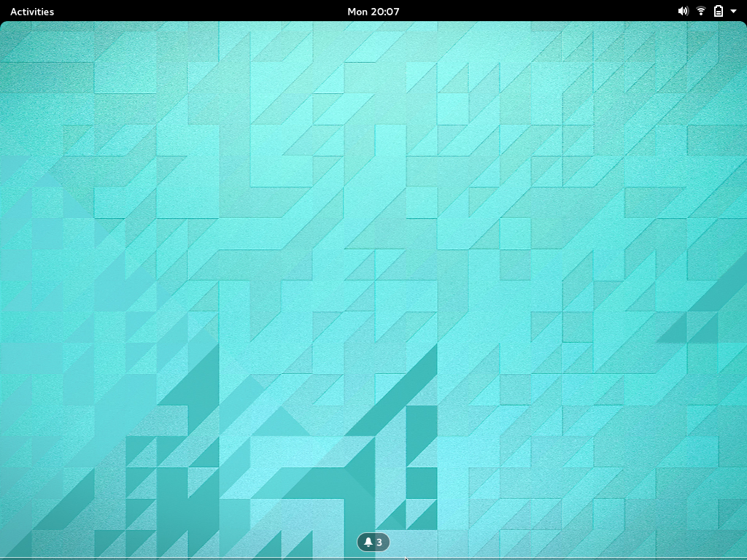The height and width of the screenshot is (560, 747).
Task: Open the calendar by clicking Mon 20:07
Action: pos(373,11)
